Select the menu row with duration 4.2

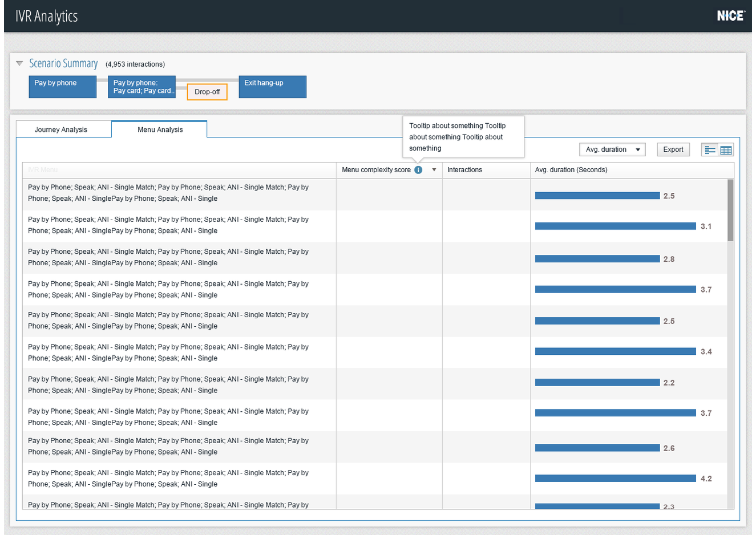pos(375,479)
